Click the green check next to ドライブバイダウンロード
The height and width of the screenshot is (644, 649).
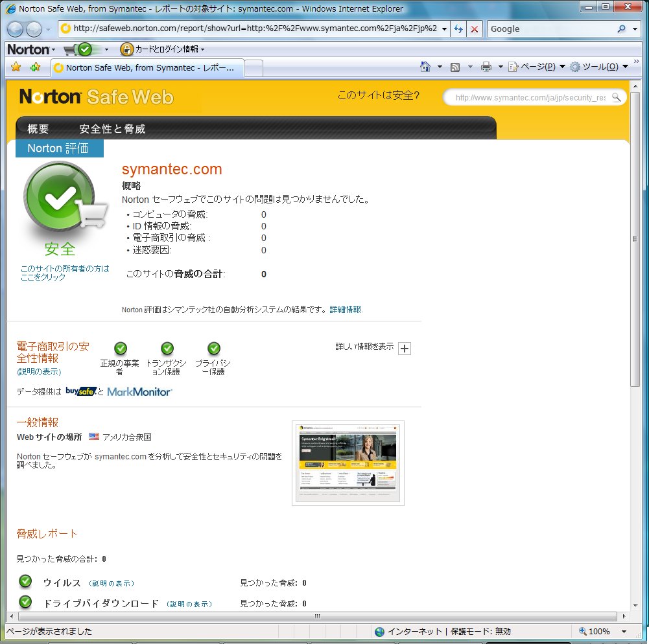(25, 602)
